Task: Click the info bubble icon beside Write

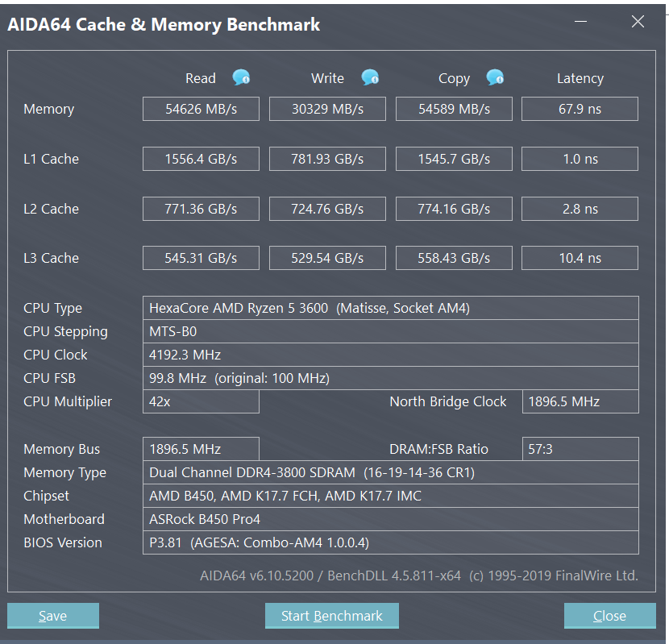Action: [x=370, y=77]
